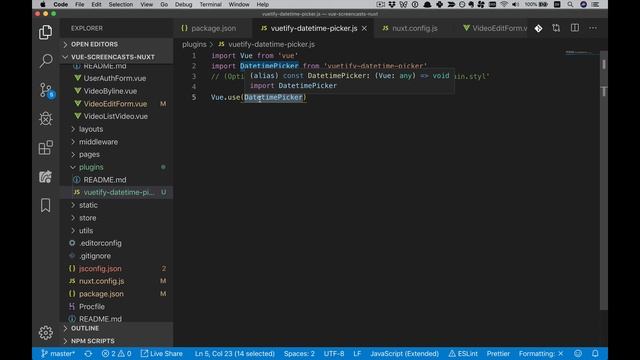Image resolution: width=640 pixels, height=360 pixels.
Task: Open the Live Share view icon in activity bar
Action: (x=45, y=176)
